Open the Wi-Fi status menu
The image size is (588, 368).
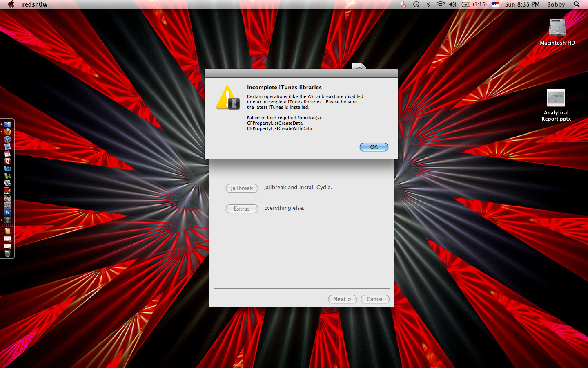tap(440, 4)
